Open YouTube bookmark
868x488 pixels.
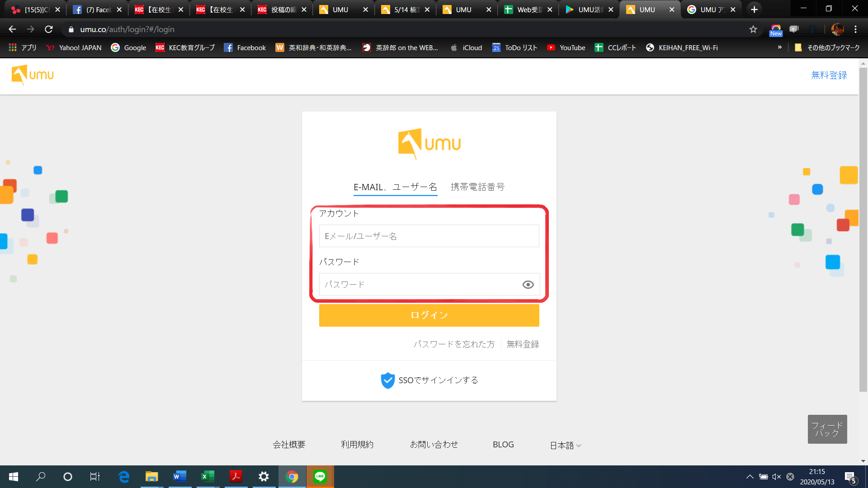click(566, 47)
